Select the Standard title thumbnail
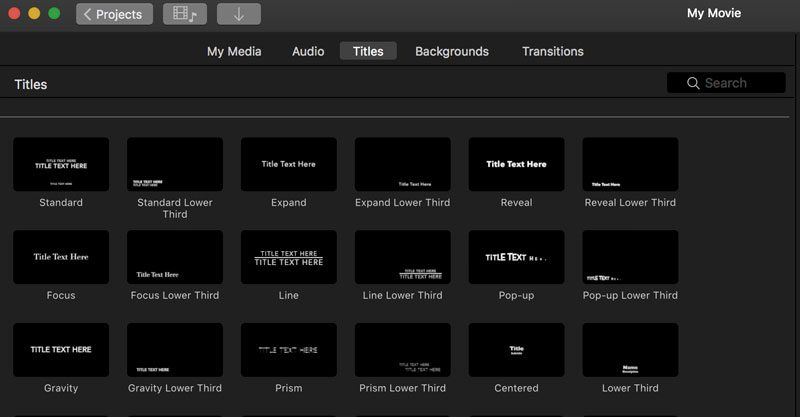 (61, 164)
